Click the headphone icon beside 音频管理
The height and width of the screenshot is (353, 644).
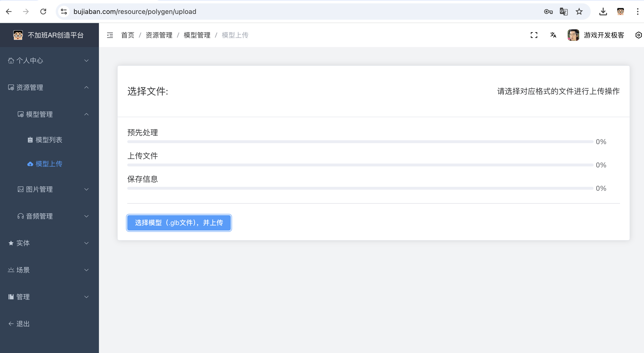20,216
